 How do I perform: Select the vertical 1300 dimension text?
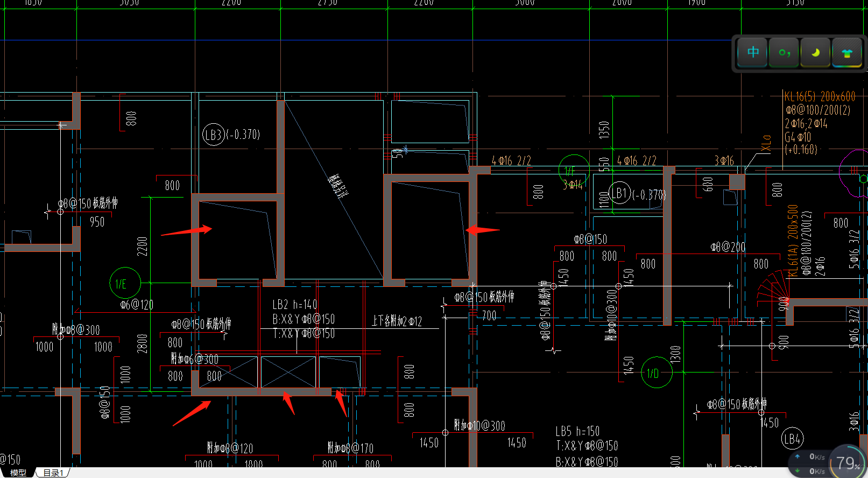(x=676, y=354)
